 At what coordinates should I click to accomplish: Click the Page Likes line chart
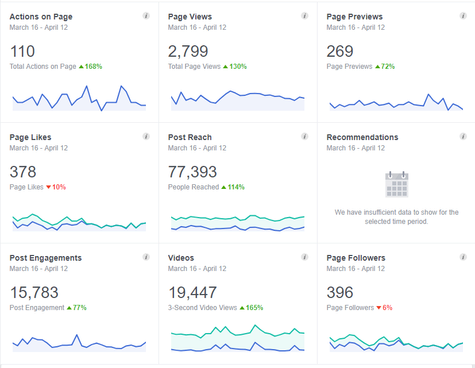(79, 222)
